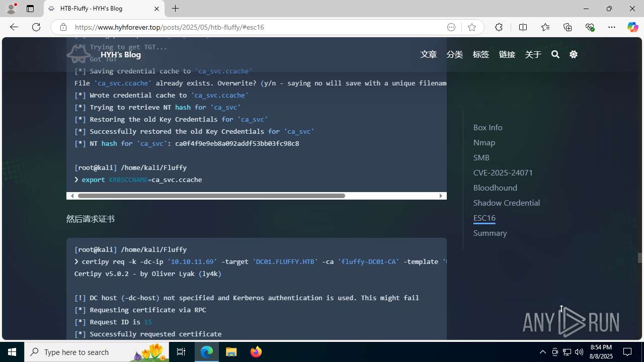Image resolution: width=644 pixels, height=362 pixels.
Task: Click the NT hash value ca0f4f9e...
Action: tap(237, 143)
